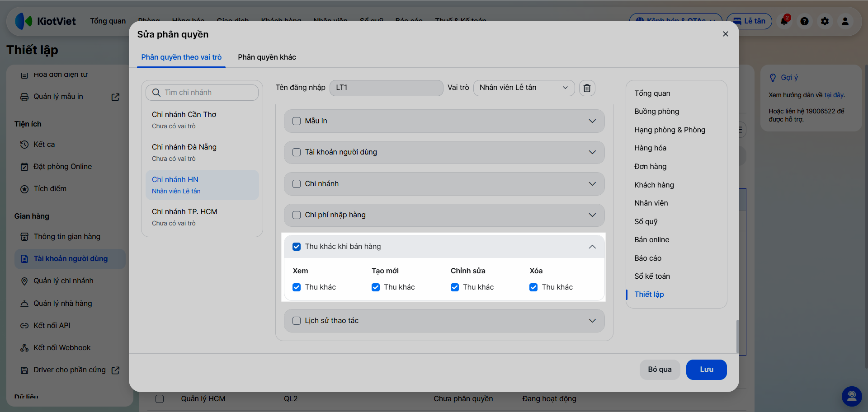The height and width of the screenshot is (412, 868).
Task: Select Chi nhánh Cần Thơ branch
Action: click(202, 120)
